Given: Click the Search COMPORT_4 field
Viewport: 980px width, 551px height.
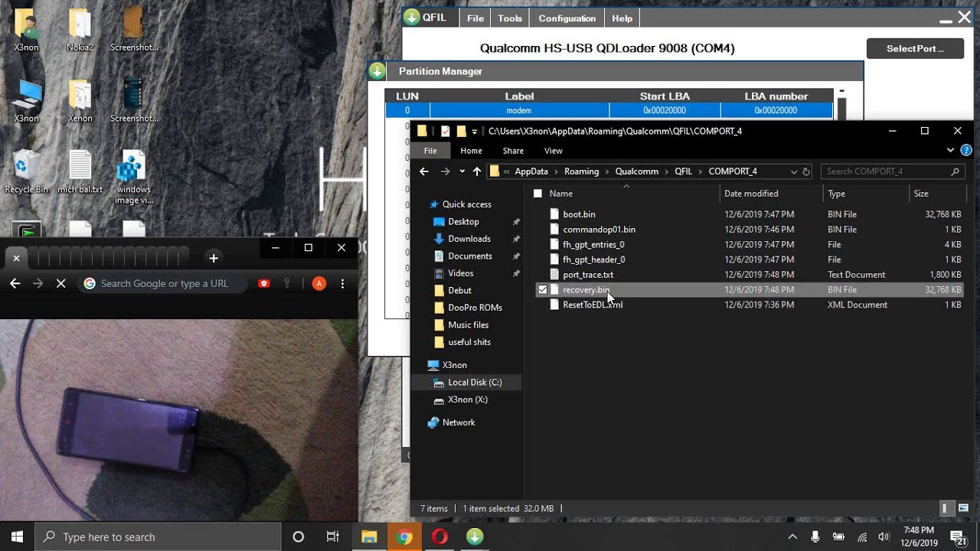Looking at the screenshot, I should pos(893,171).
